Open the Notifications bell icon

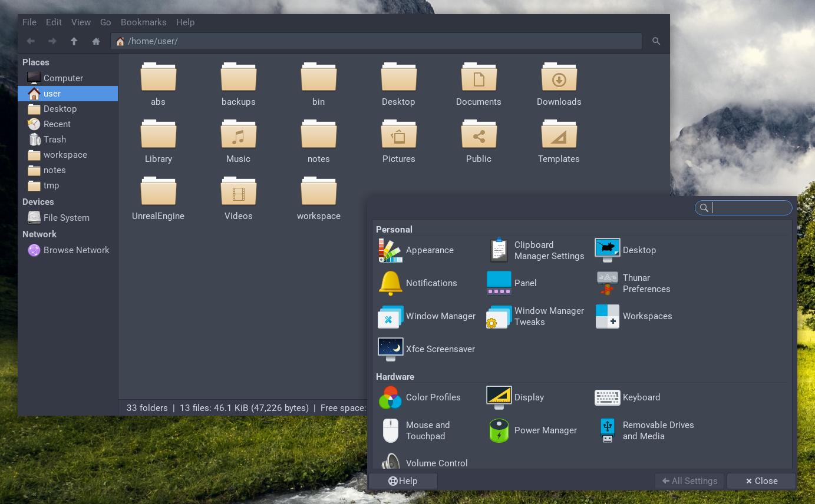tap(390, 283)
